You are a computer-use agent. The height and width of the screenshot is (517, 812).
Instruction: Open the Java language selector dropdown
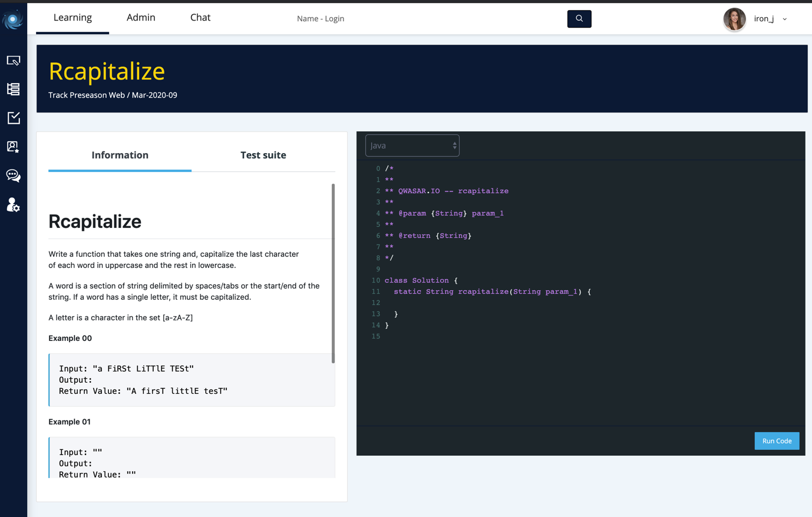412,145
